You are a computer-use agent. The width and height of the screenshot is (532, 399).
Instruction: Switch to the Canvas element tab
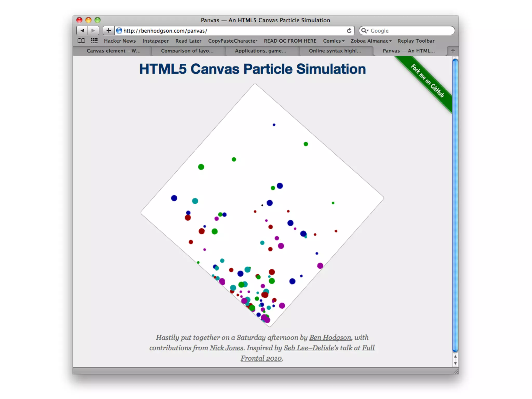click(x=113, y=51)
